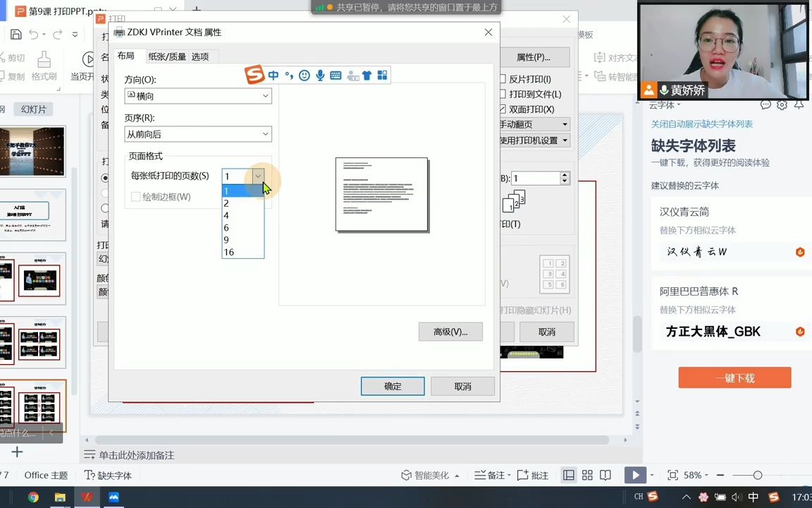Click the WPS icon on the taskbar
The height and width of the screenshot is (508, 812).
pyautogui.click(x=87, y=497)
